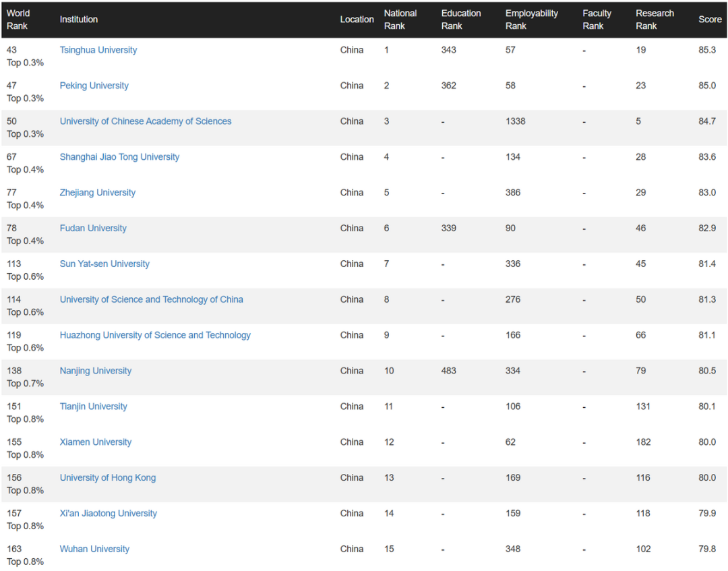Open the Xiamen University link
Image resolution: width=728 pixels, height=571 pixels.
click(x=96, y=442)
